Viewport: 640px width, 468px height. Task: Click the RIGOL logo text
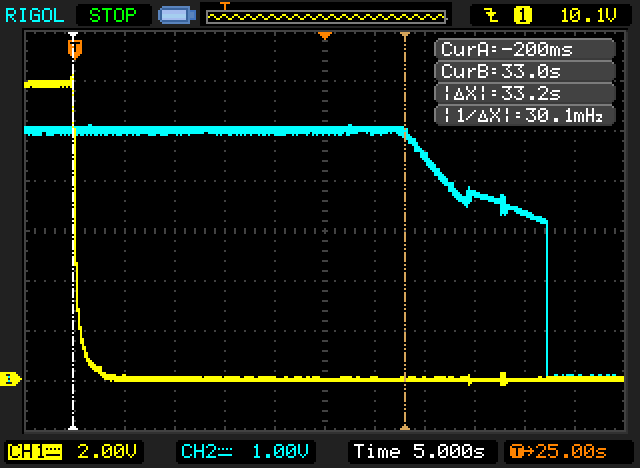pyautogui.click(x=35, y=16)
